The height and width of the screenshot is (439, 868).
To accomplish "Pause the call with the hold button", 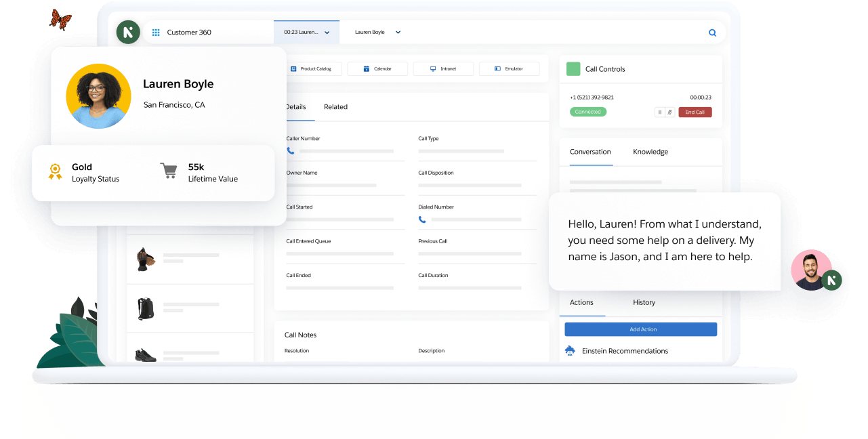I will pyautogui.click(x=659, y=112).
